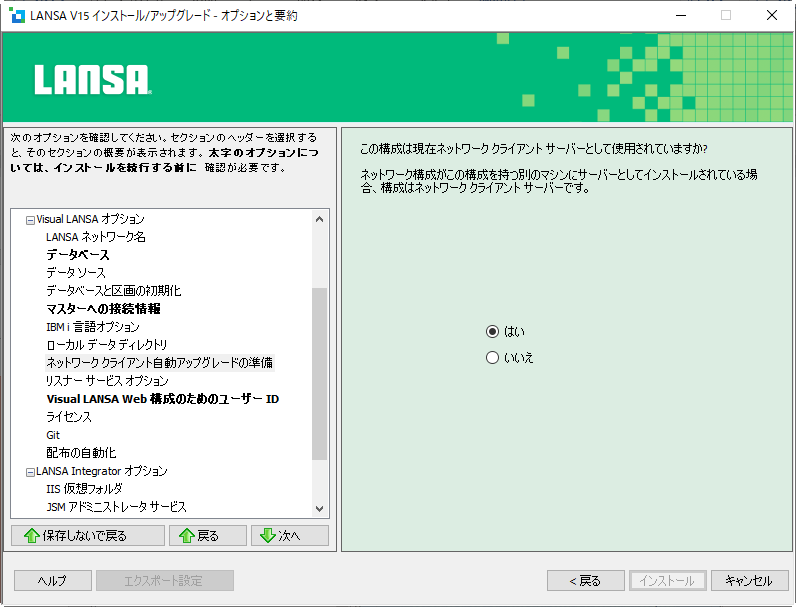The width and height of the screenshot is (796, 607).
Task: Click green up arrow on 保存しないで戻る
Action: 31,535
